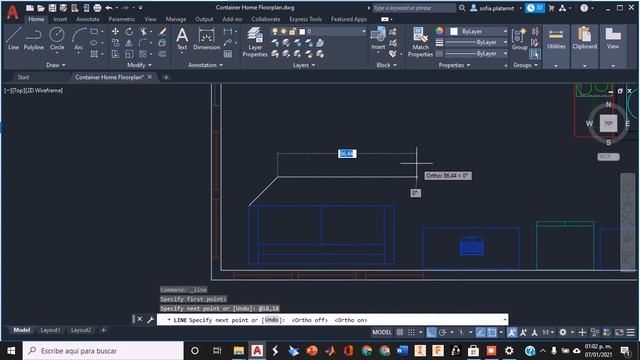The width and height of the screenshot is (640, 360).
Task: Click the Open file folder icon
Action: [41, 8]
